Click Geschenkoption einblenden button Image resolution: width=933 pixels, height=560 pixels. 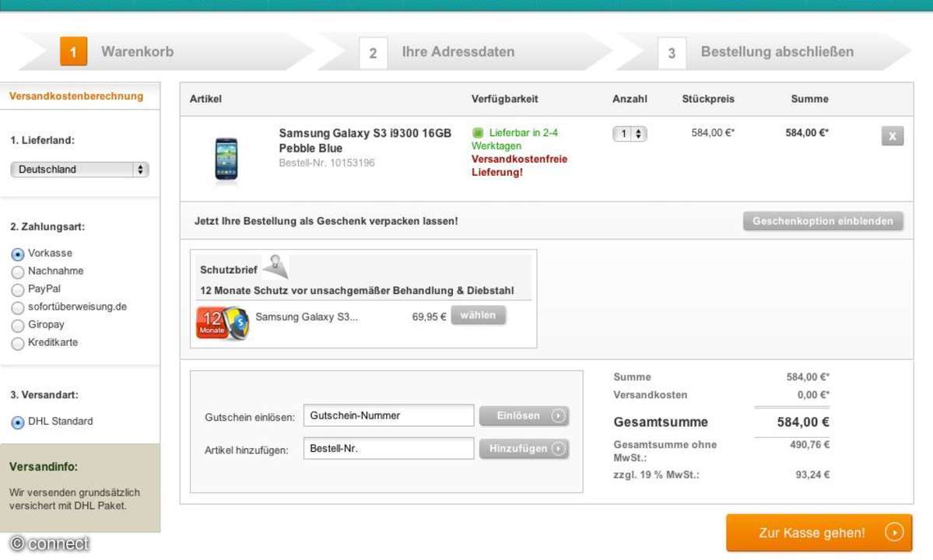(823, 221)
